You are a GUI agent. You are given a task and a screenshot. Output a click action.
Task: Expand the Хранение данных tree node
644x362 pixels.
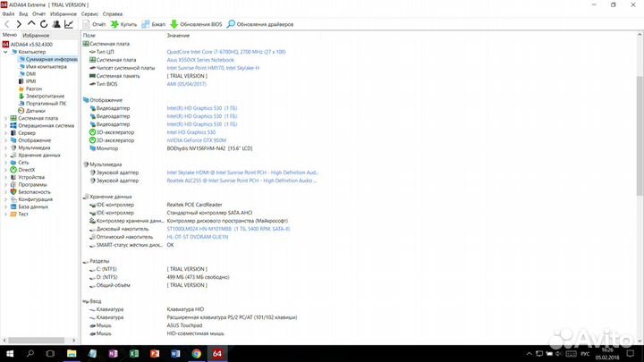pyautogui.click(x=5, y=156)
